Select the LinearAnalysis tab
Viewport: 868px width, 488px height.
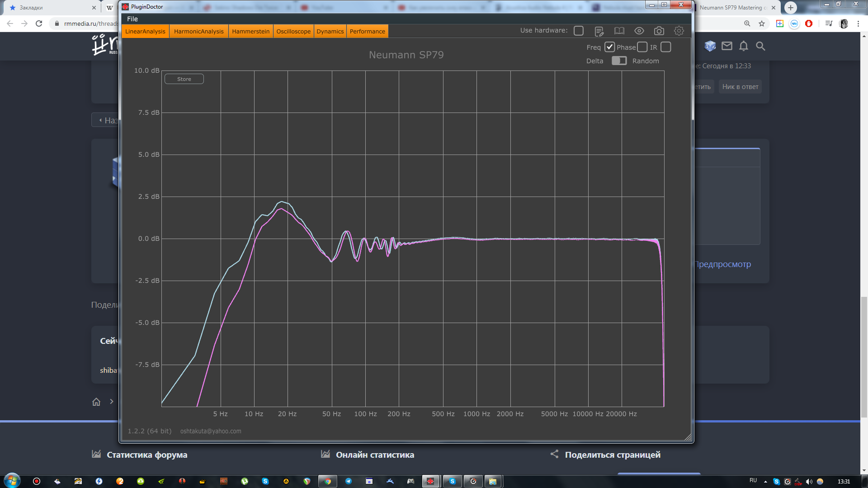coord(146,32)
